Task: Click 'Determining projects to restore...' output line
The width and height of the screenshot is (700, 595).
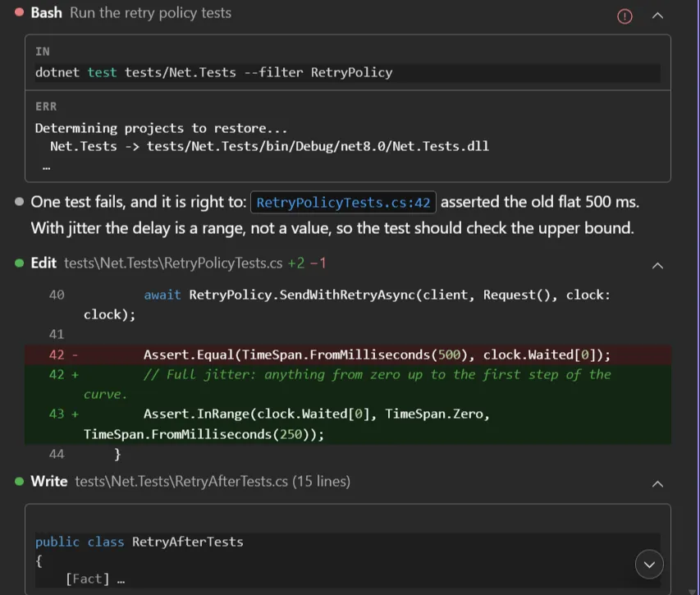Action: pyautogui.click(x=161, y=129)
